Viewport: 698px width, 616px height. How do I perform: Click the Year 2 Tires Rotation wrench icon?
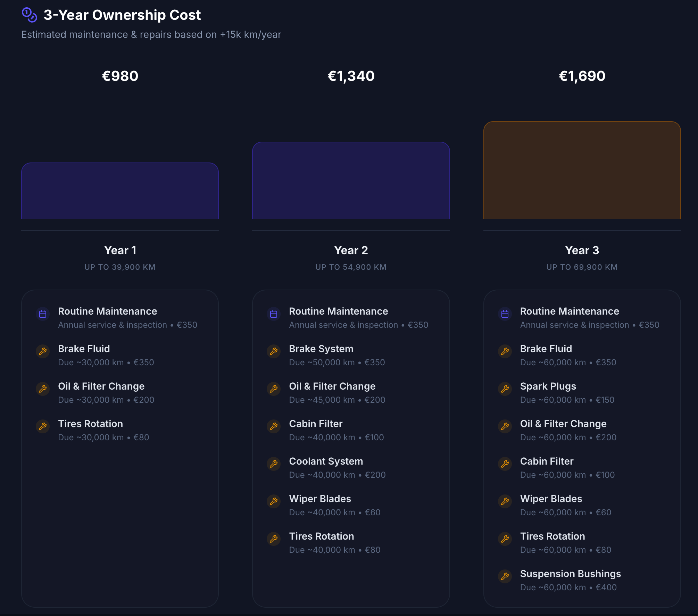tap(274, 539)
